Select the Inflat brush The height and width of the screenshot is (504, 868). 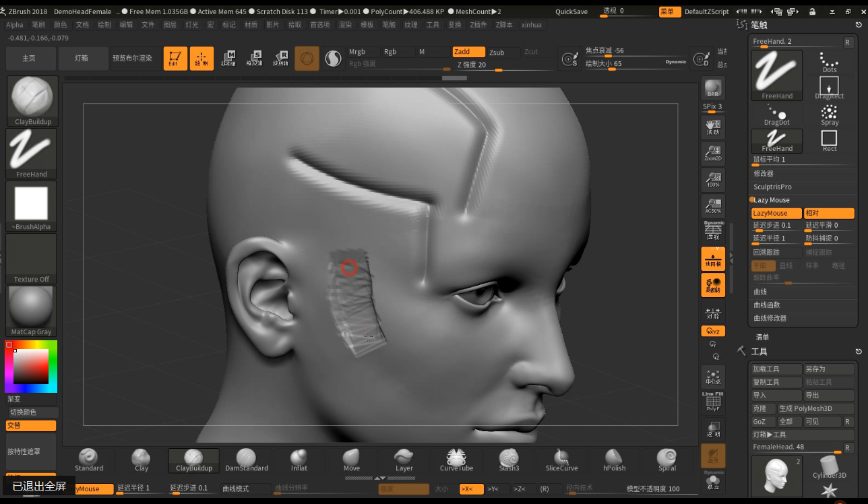click(299, 460)
